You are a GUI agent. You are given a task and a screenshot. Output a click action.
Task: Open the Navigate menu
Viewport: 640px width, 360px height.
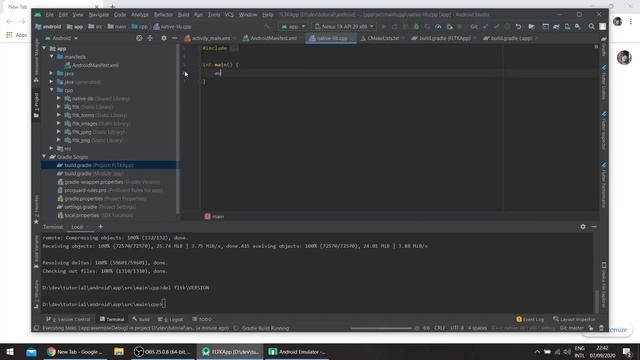pos(99,15)
